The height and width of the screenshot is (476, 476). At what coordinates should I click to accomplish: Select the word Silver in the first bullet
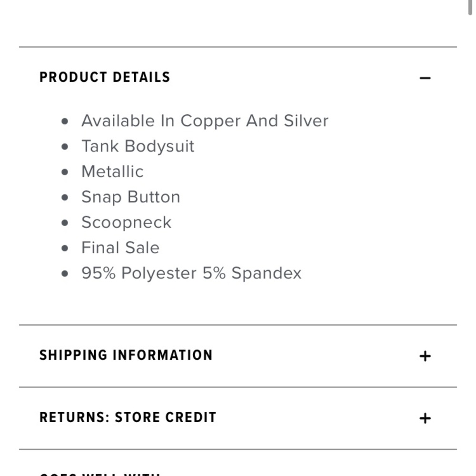pyautogui.click(x=306, y=121)
